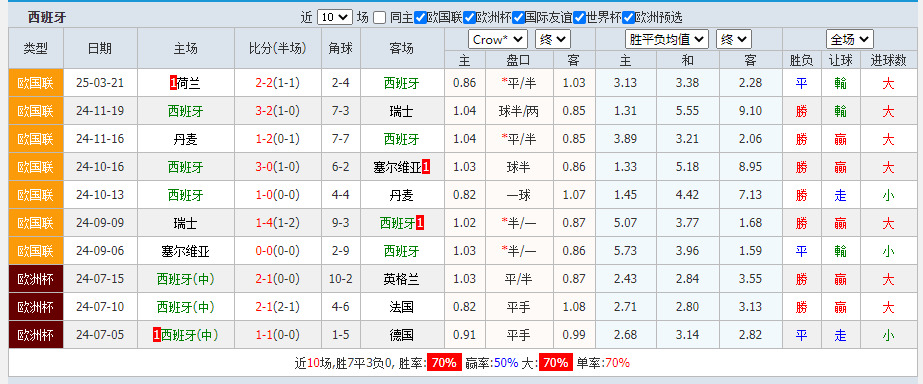Screen dimensions: 923x384
Task: Click handicap 球半/两 in 24-11-19 row
Action: (519, 111)
